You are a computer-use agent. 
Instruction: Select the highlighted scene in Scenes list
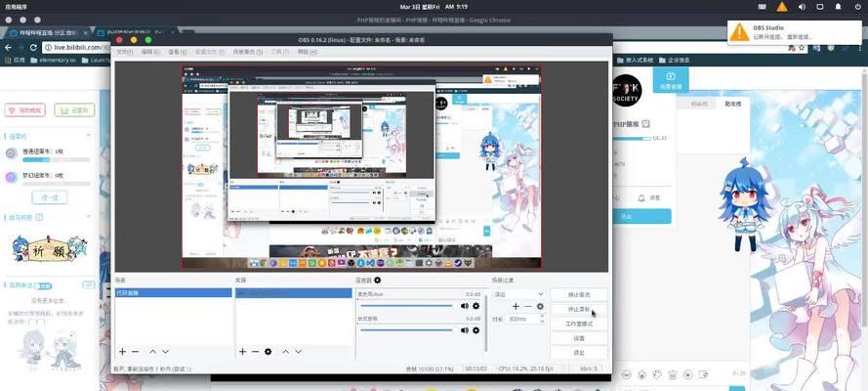tap(173, 292)
